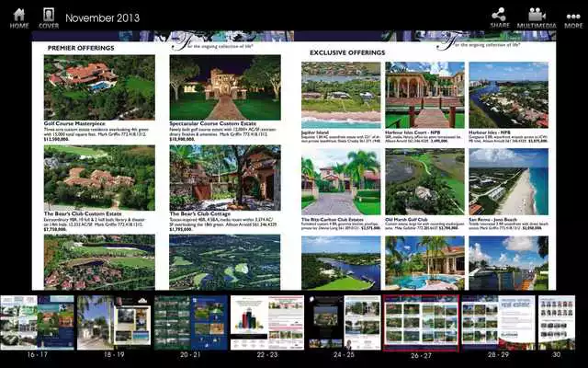Tap the Golf Course Masterpiece photo
The height and width of the screenshot is (368, 588).
pyautogui.click(x=99, y=87)
